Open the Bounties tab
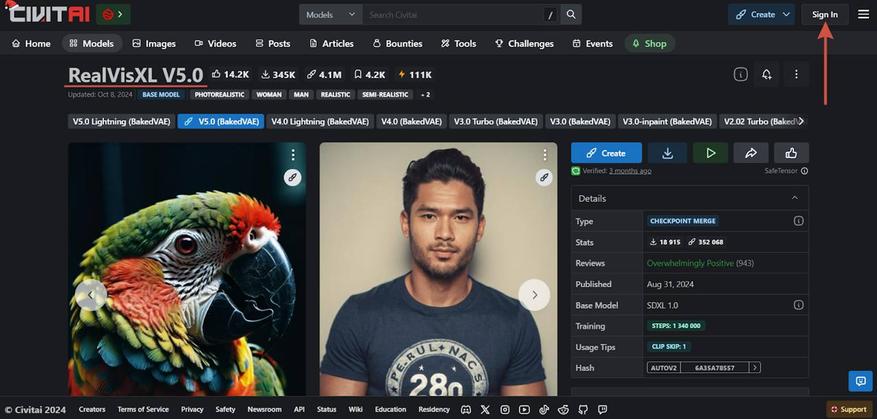Viewport: 877px width, 419px height. (x=397, y=43)
